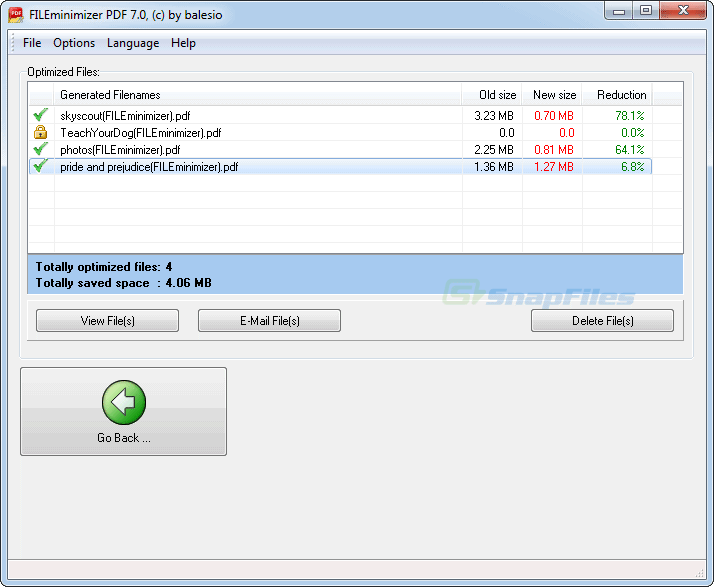Click the 6.8% reduction value
The height and width of the screenshot is (587, 714).
(632, 167)
